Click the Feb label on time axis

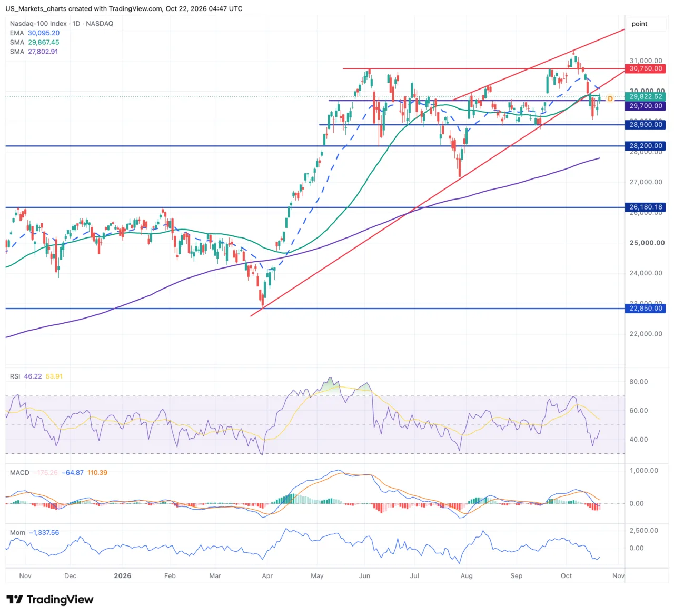(x=170, y=576)
